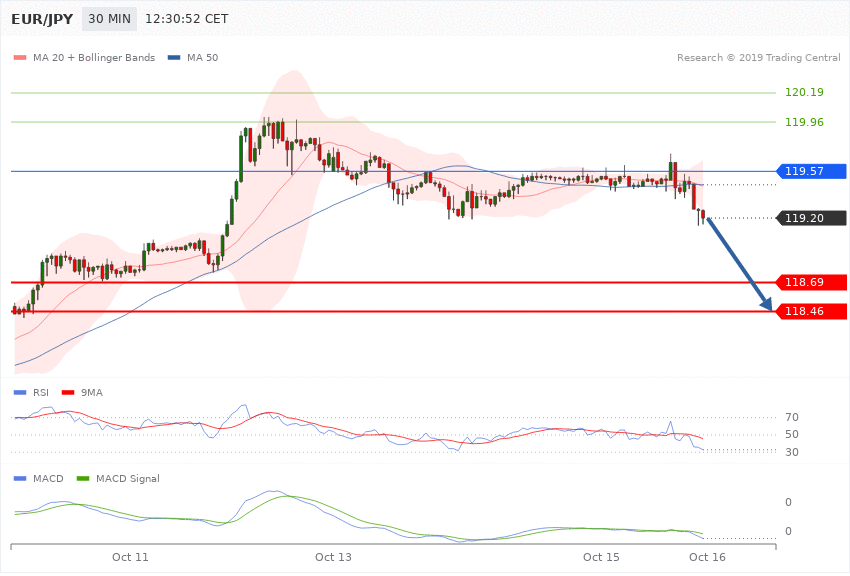Select the 9MA legend label
The width and height of the screenshot is (850, 576).
[92, 392]
